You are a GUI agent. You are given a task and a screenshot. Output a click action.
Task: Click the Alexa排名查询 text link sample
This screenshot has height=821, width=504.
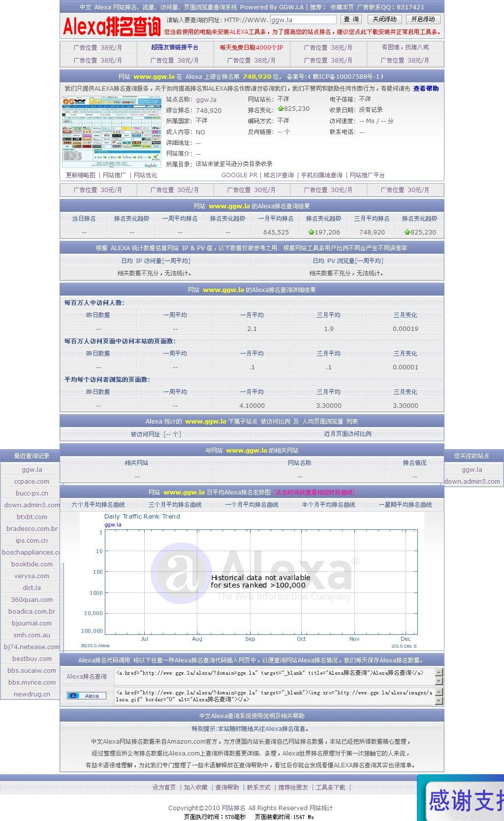pos(87,677)
